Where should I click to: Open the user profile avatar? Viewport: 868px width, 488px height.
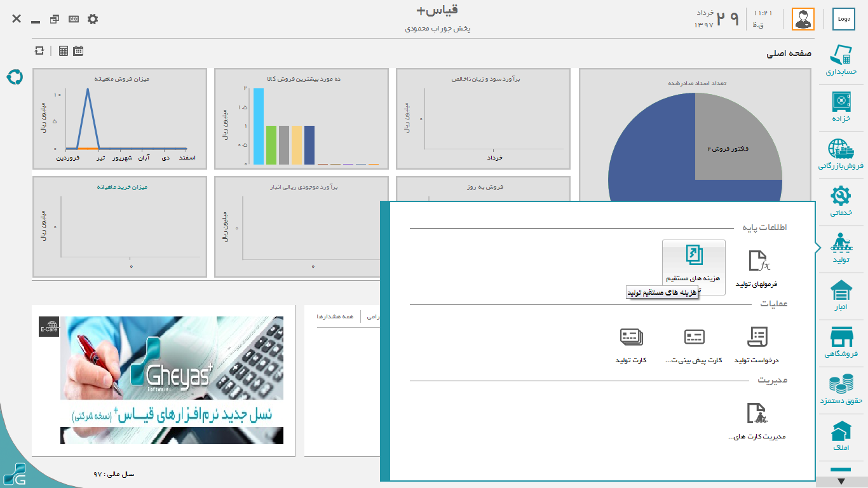coord(803,19)
